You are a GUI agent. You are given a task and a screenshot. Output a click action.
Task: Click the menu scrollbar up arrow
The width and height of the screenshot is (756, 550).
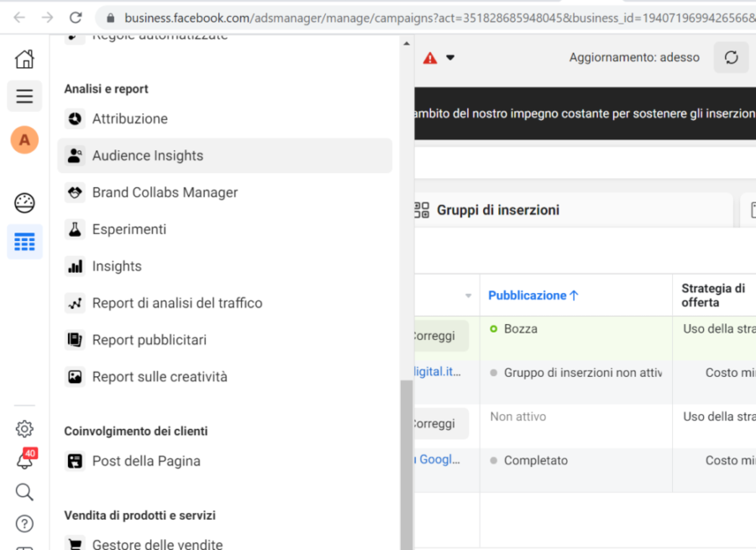(x=407, y=44)
